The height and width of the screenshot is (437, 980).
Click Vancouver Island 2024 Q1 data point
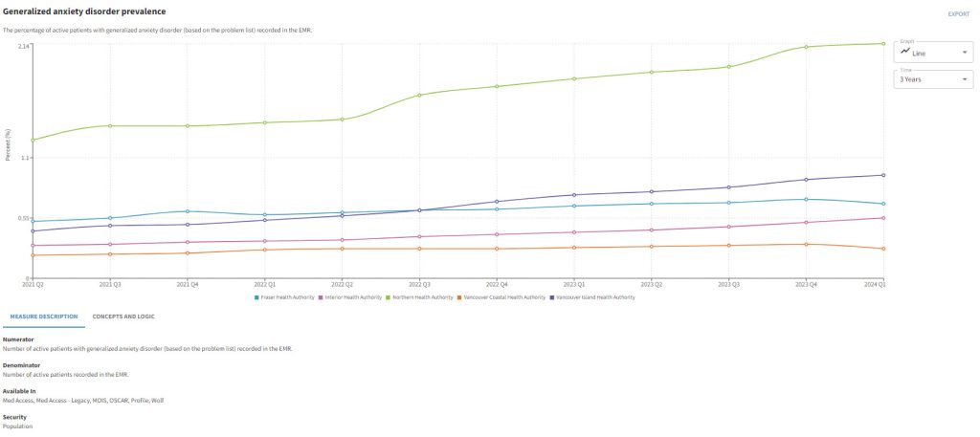882,175
